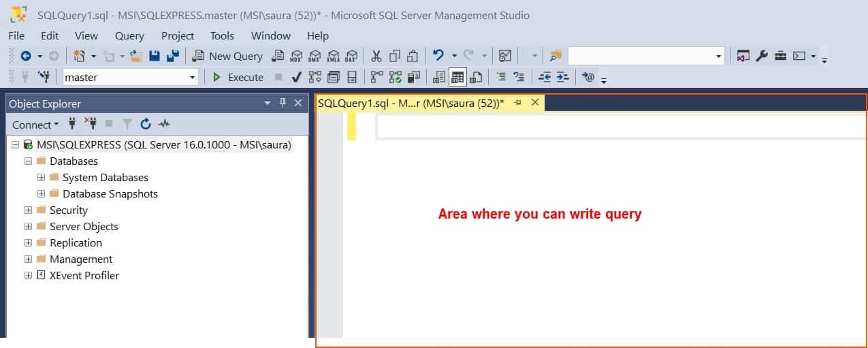Parse the query with the checkmark icon
This screenshot has height=348, width=868.
tap(297, 77)
